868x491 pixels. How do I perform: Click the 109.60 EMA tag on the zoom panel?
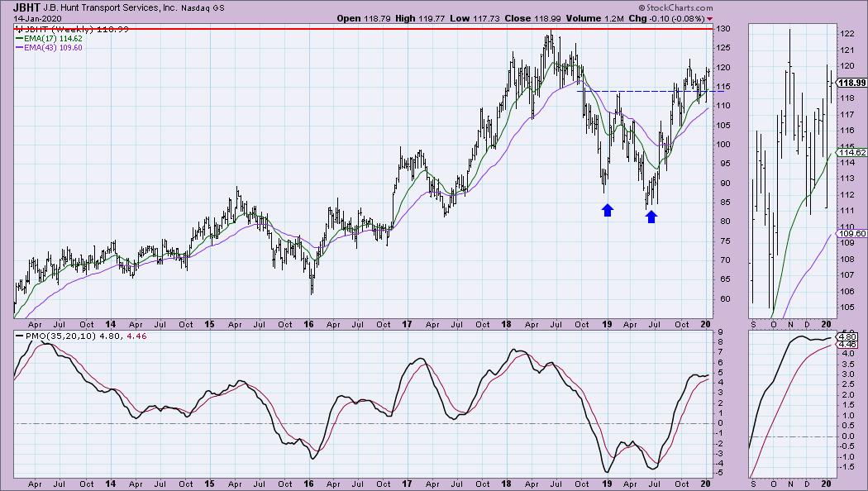[x=852, y=234]
